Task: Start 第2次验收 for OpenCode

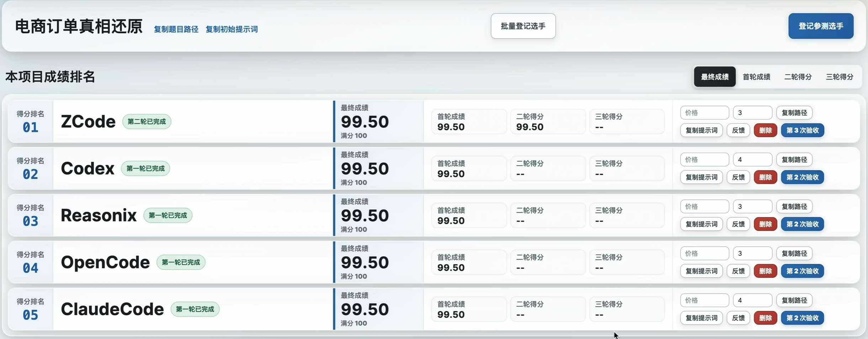Action: tap(803, 271)
